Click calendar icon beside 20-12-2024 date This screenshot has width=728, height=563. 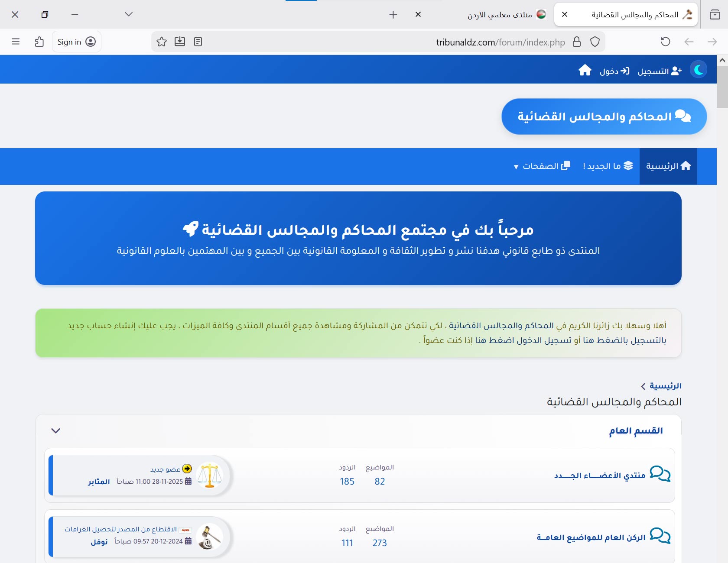188,541
